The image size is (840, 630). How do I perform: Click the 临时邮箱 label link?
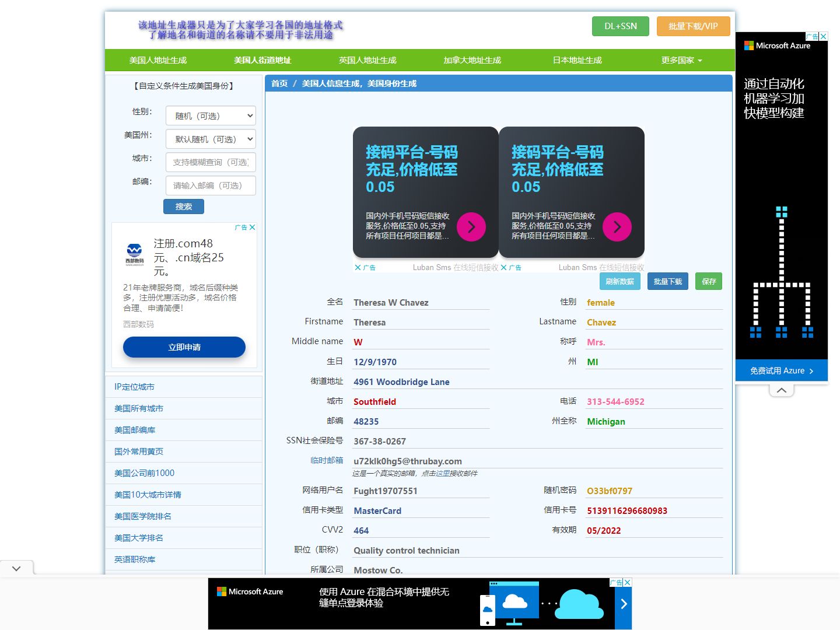(x=327, y=460)
